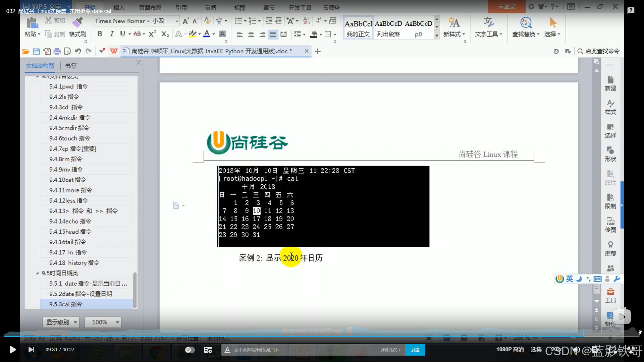
Task: Select the Format Painter tool
Action: pyautogui.click(x=77, y=27)
